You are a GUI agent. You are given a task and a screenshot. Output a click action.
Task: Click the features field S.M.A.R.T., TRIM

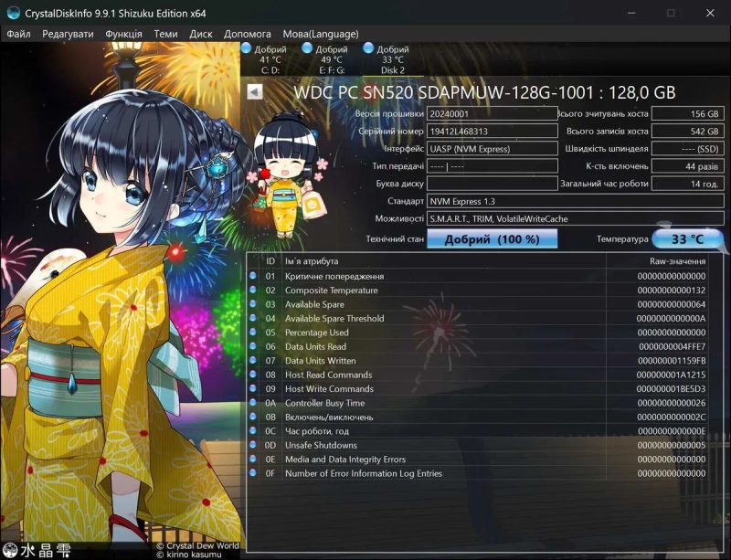click(x=576, y=218)
